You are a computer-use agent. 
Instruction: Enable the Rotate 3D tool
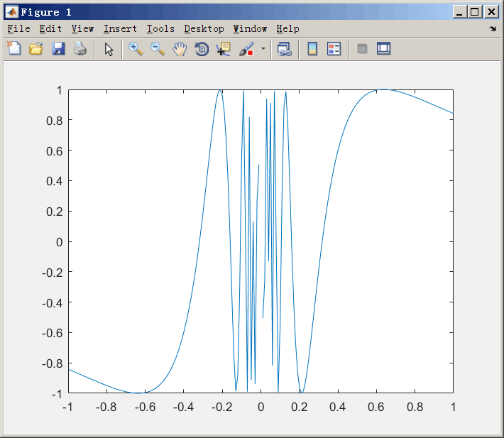click(202, 49)
